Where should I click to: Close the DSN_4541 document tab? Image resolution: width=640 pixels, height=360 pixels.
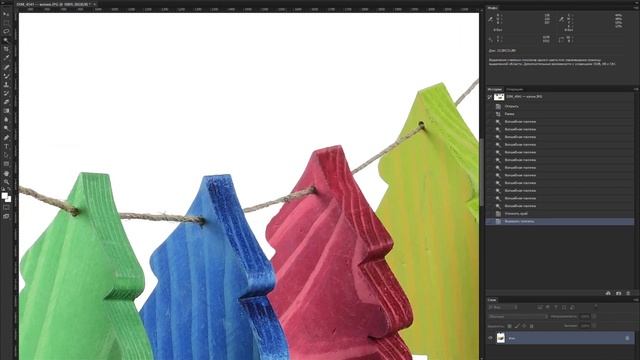94,4
